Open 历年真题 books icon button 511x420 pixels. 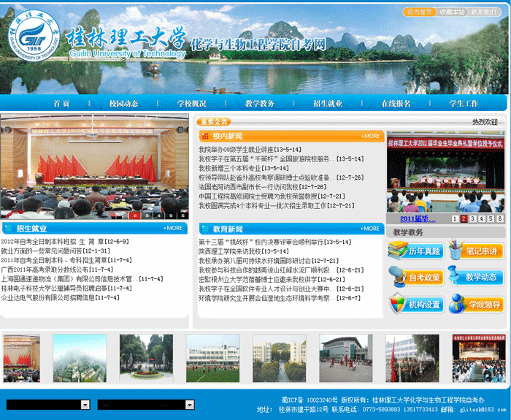click(416, 251)
